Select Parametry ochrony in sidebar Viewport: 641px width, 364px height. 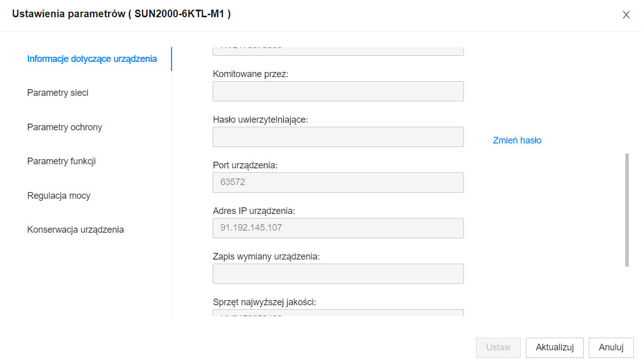(64, 127)
